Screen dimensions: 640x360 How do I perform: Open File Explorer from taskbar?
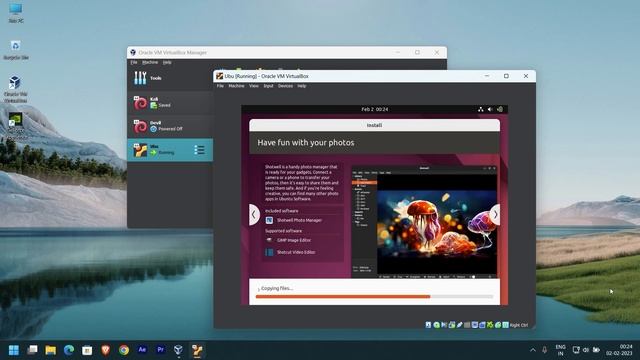[51, 350]
